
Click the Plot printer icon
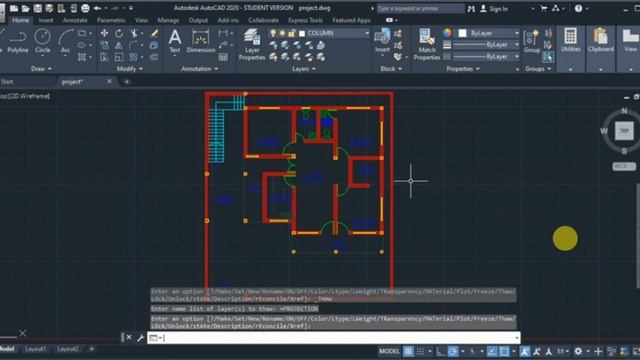click(85, 8)
